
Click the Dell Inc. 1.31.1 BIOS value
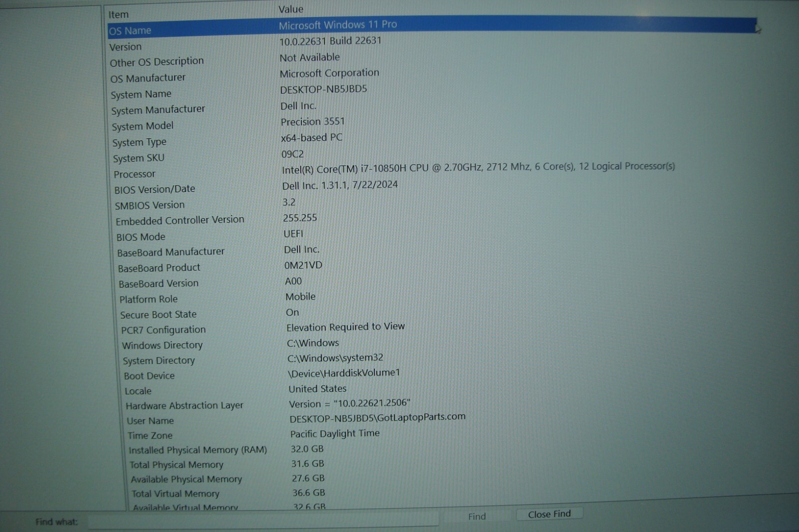340,185
